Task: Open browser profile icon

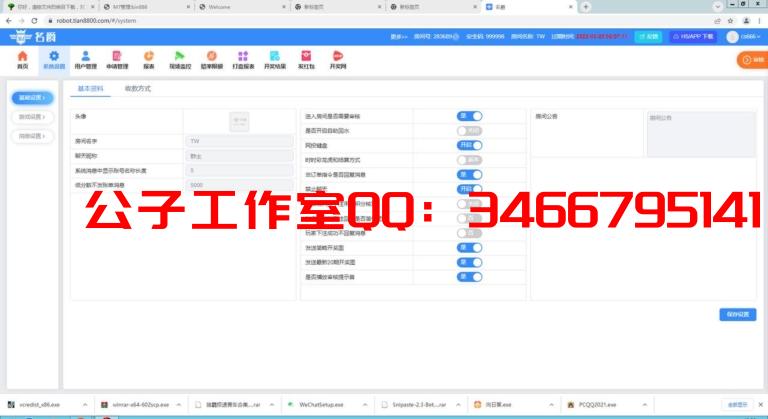Action: [x=746, y=21]
